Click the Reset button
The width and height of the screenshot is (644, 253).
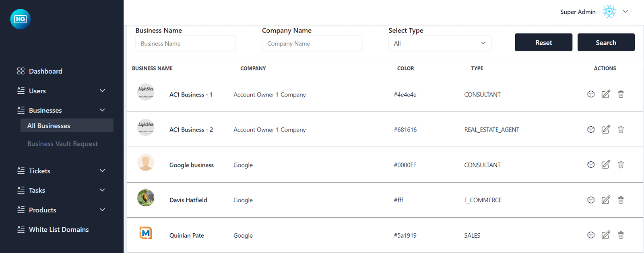(543, 42)
